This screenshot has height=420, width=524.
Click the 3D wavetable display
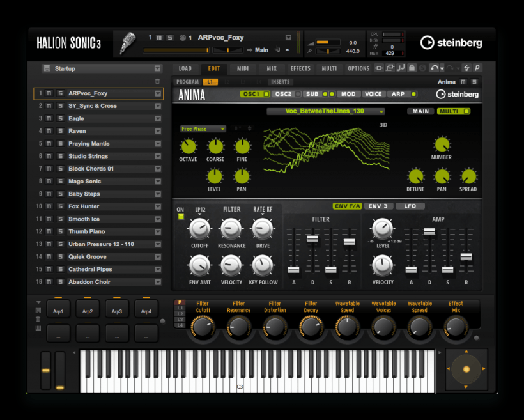[326, 150]
